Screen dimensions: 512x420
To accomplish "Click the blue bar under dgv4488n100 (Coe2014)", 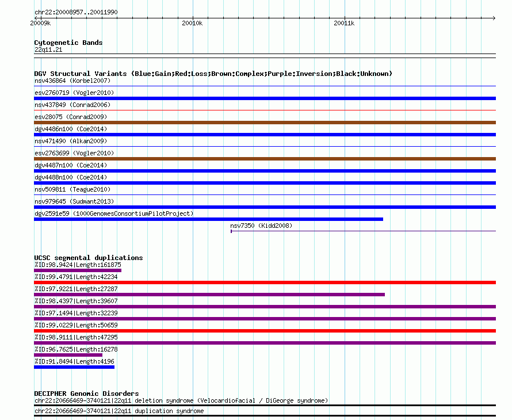I will point(265,183).
